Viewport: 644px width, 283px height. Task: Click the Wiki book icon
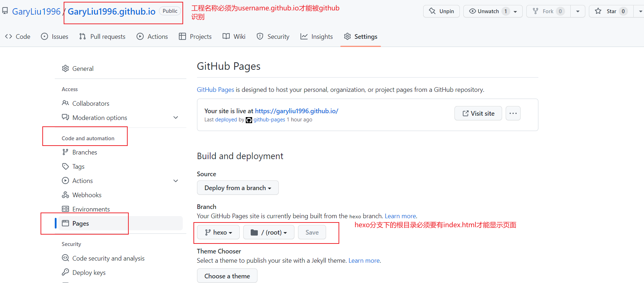click(x=226, y=36)
